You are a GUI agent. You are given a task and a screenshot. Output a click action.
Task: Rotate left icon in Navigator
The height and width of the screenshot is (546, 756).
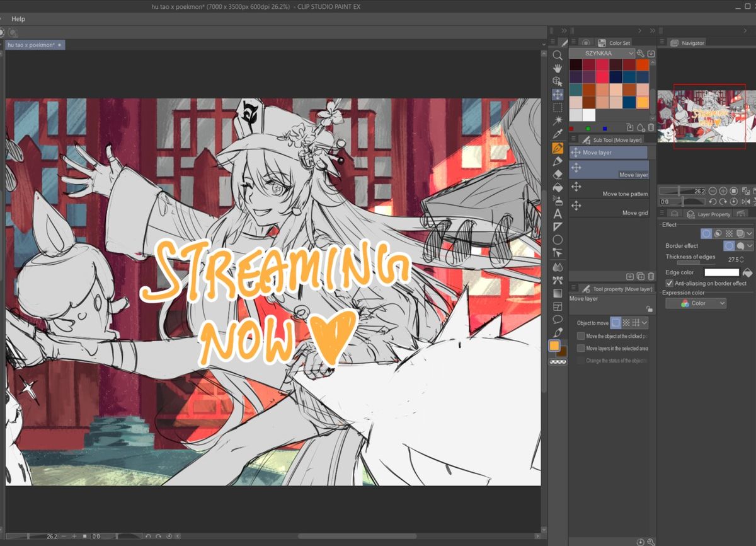713,202
